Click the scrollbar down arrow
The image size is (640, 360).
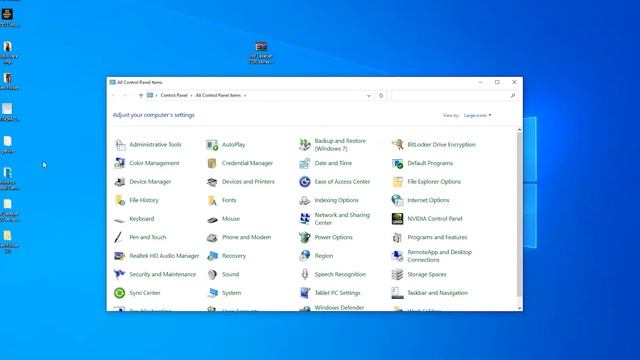point(519,308)
